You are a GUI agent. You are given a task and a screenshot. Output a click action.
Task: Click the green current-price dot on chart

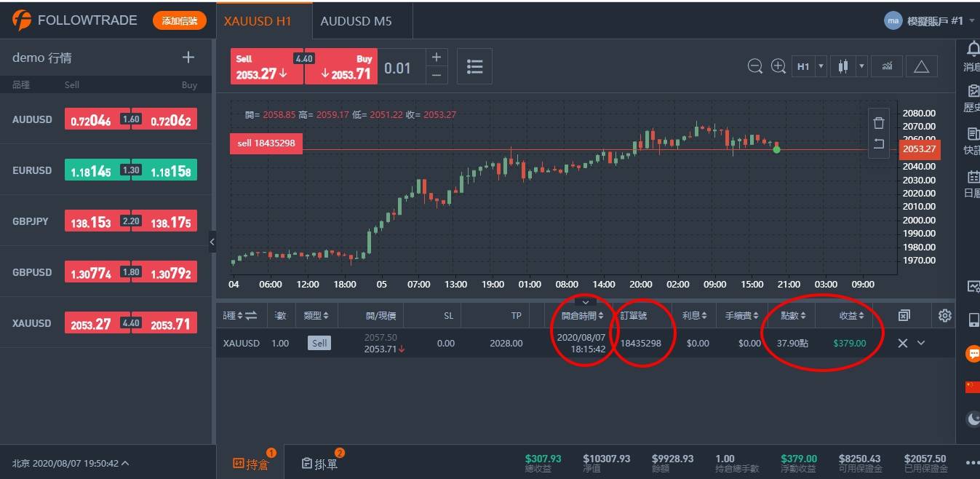[776, 149]
